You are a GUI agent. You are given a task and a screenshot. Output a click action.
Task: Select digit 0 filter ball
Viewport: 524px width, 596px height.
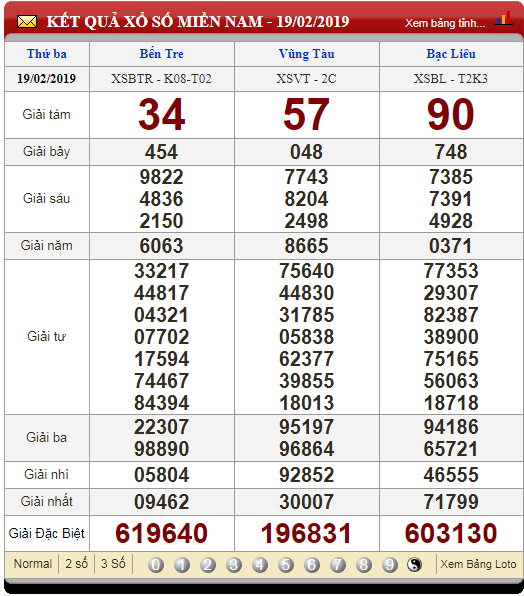tap(156, 565)
